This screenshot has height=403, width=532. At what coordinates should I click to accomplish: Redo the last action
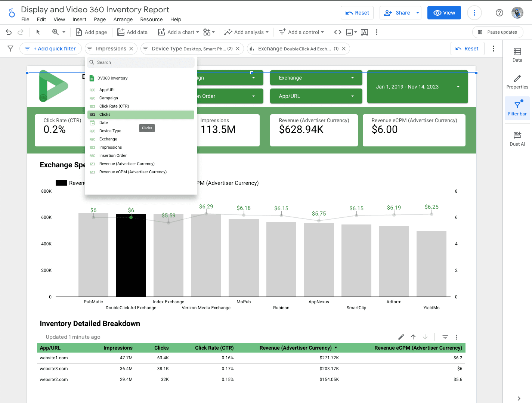[21, 32]
